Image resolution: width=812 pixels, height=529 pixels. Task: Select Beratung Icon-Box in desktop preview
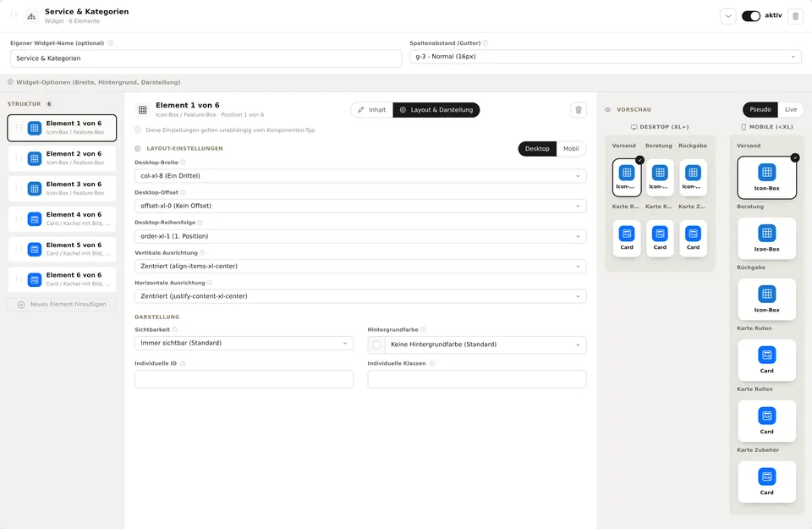tap(660, 177)
